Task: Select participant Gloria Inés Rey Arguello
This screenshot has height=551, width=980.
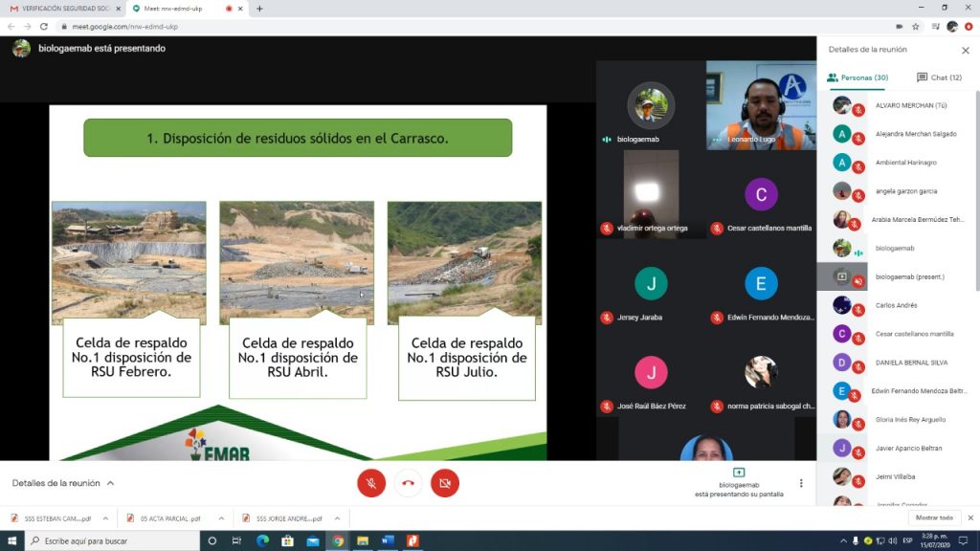Action: (x=899, y=420)
